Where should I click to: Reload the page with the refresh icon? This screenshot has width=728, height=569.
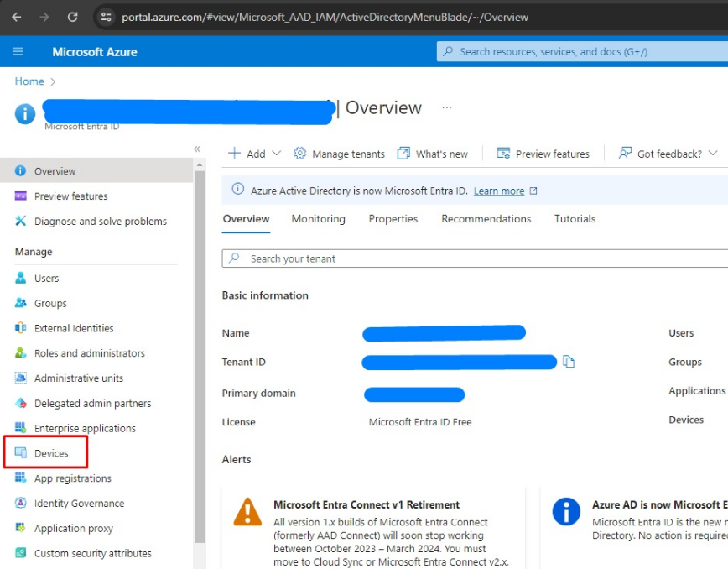72,17
